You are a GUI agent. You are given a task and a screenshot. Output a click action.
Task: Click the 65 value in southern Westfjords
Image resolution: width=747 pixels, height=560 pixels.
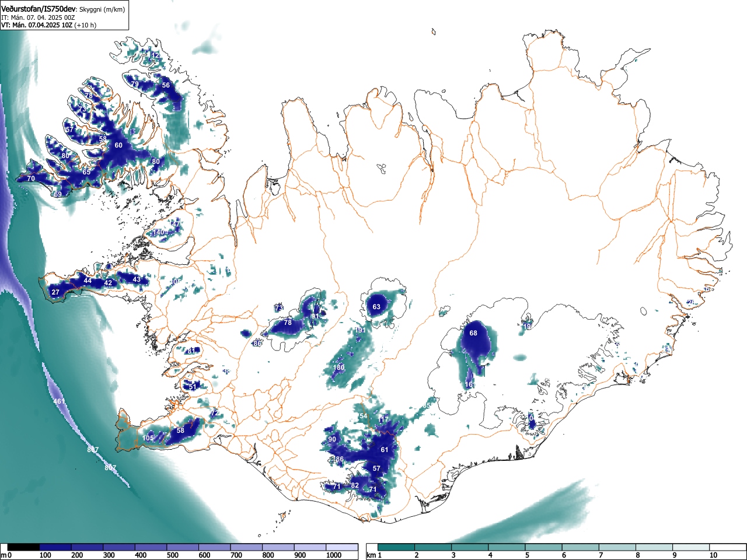[x=86, y=172]
